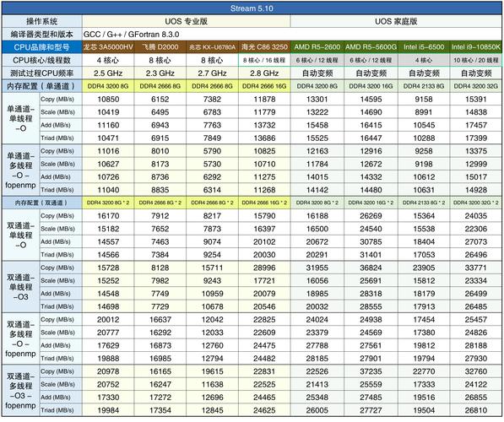
Task: Select the 2.7 GHz frequency cell
Action: [x=212, y=73]
